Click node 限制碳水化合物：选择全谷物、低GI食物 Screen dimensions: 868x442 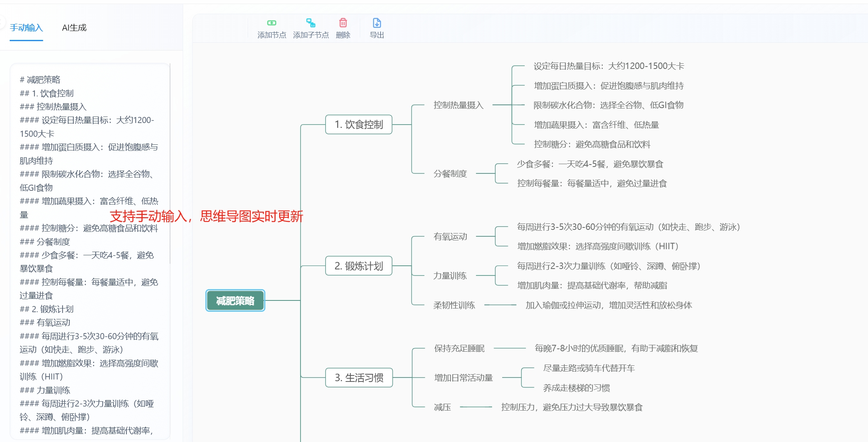(x=609, y=105)
